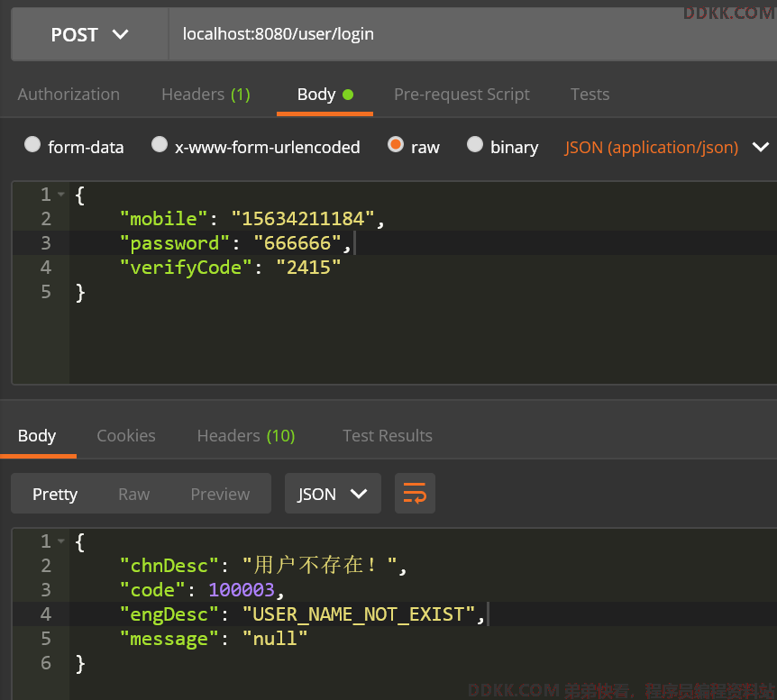Viewport: 777px width, 700px height.
Task: Switch response view to Raw
Action: [x=133, y=495]
